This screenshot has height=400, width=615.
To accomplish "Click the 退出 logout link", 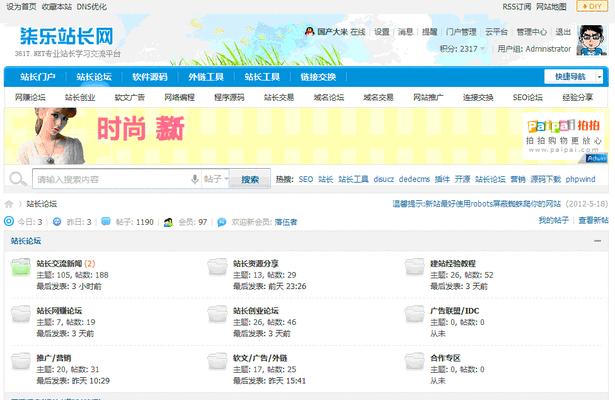I will tap(563, 32).
